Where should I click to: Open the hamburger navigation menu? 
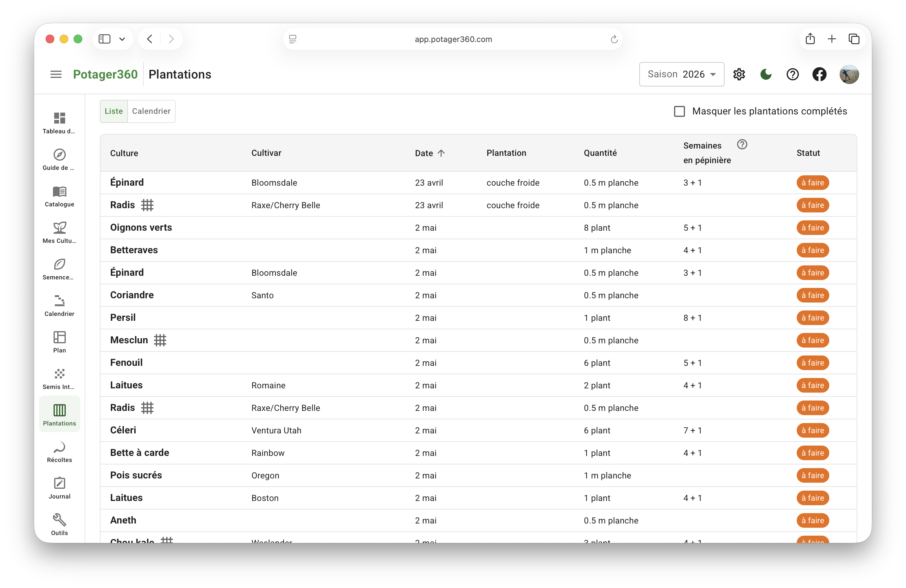coord(56,74)
